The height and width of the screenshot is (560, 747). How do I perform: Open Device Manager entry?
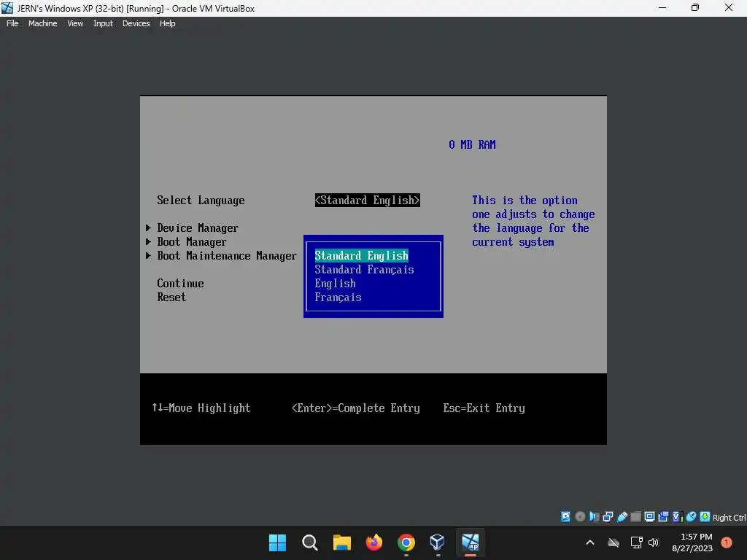198,228
